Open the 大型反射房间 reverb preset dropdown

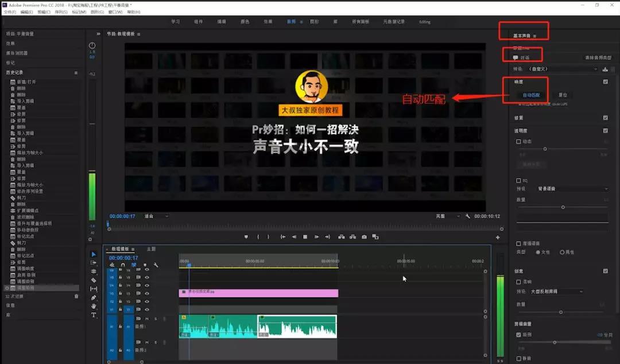[x=556, y=292]
